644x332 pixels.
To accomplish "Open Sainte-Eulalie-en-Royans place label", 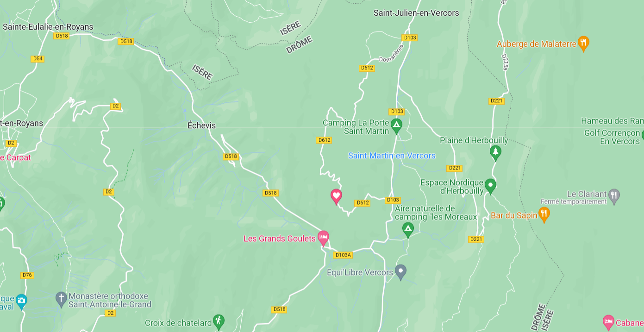I will point(48,27).
